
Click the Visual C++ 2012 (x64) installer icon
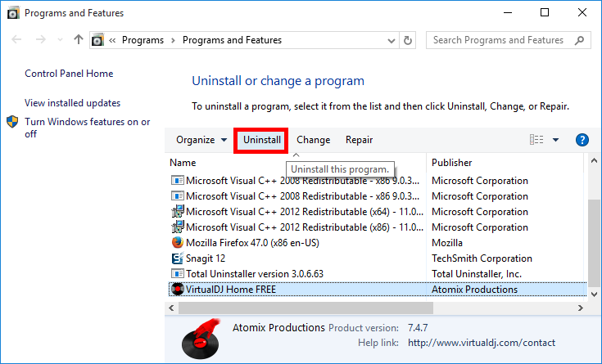[x=177, y=212]
